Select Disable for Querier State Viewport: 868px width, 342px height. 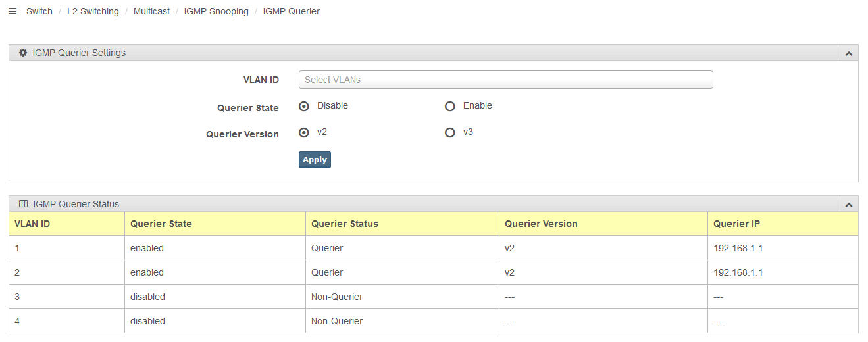tap(304, 106)
